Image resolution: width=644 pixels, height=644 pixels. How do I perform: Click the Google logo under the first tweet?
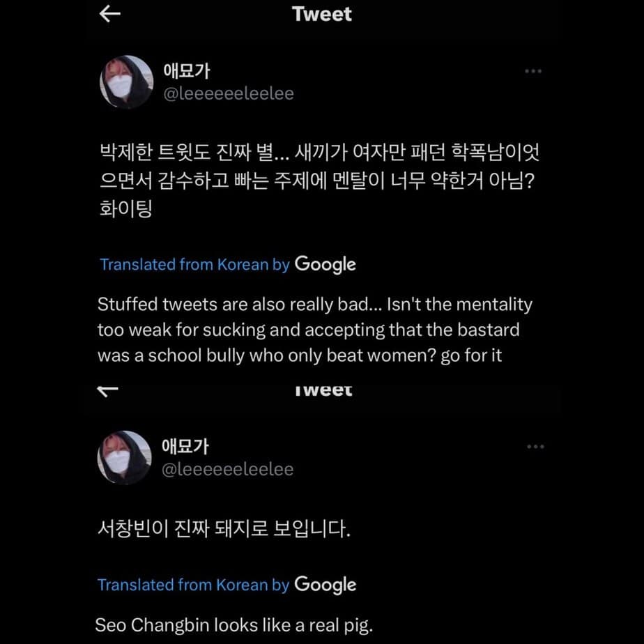click(325, 264)
